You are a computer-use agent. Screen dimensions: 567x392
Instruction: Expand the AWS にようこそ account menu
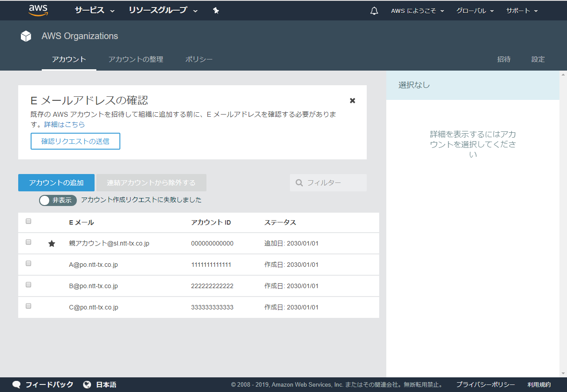click(417, 11)
